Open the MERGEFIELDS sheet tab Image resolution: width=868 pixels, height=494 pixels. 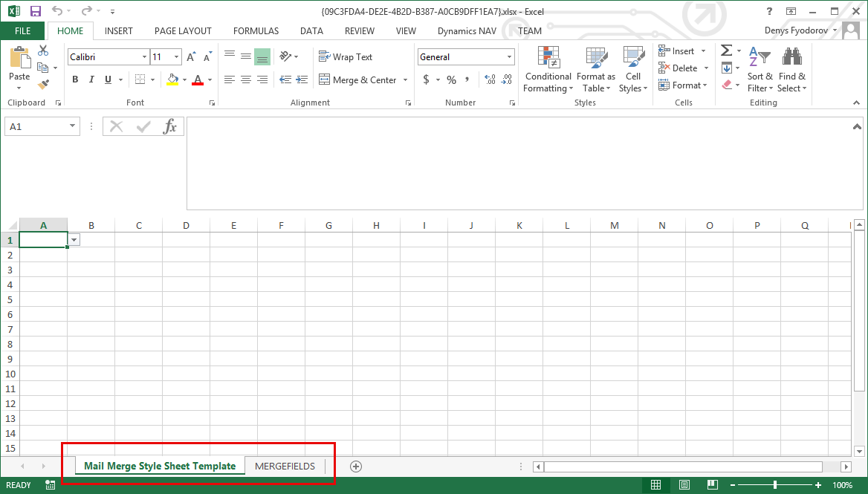[x=285, y=467]
